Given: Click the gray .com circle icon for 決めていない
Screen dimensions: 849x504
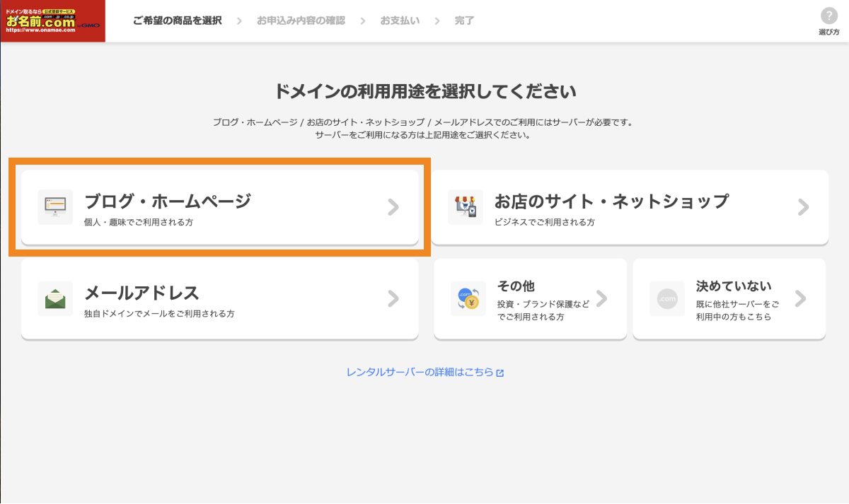Looking at the screenshot, I should [666, 298].
